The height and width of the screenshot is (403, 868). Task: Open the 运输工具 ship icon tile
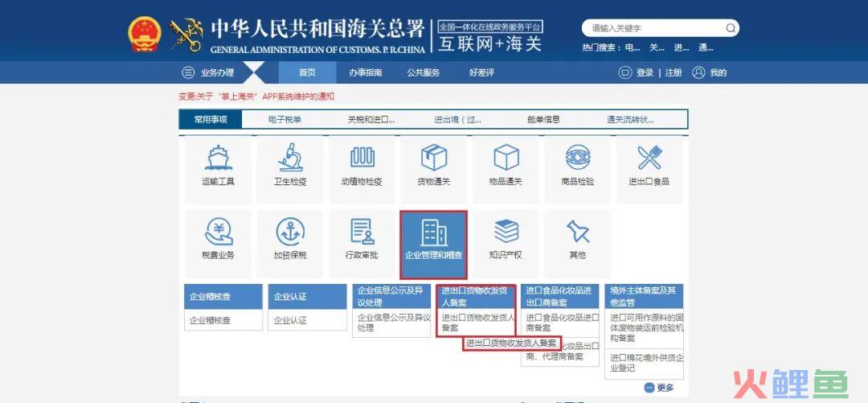tap(218, 171)
